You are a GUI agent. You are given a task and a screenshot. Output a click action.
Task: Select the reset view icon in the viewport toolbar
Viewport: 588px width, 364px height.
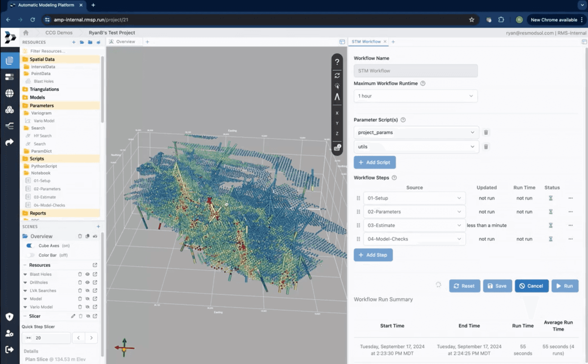[x=337, y=76]
